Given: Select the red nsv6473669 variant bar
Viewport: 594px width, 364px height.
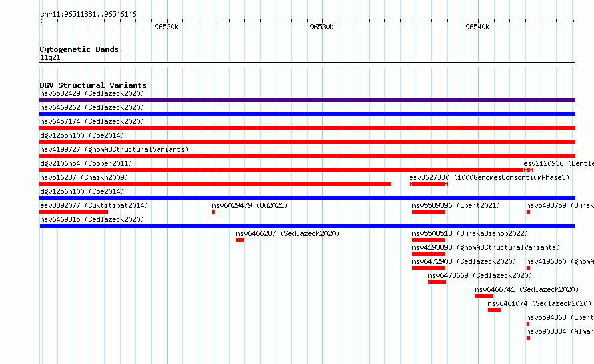Looking at the screenshot, I should coord(437,282).
